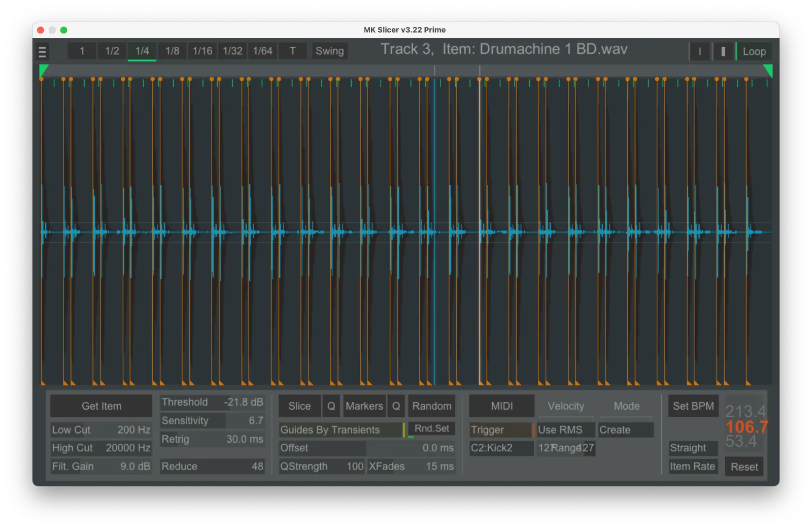Click the Markers button
Image resolution: width=812 pixels, height=529 pixels.
pos(364,406)
